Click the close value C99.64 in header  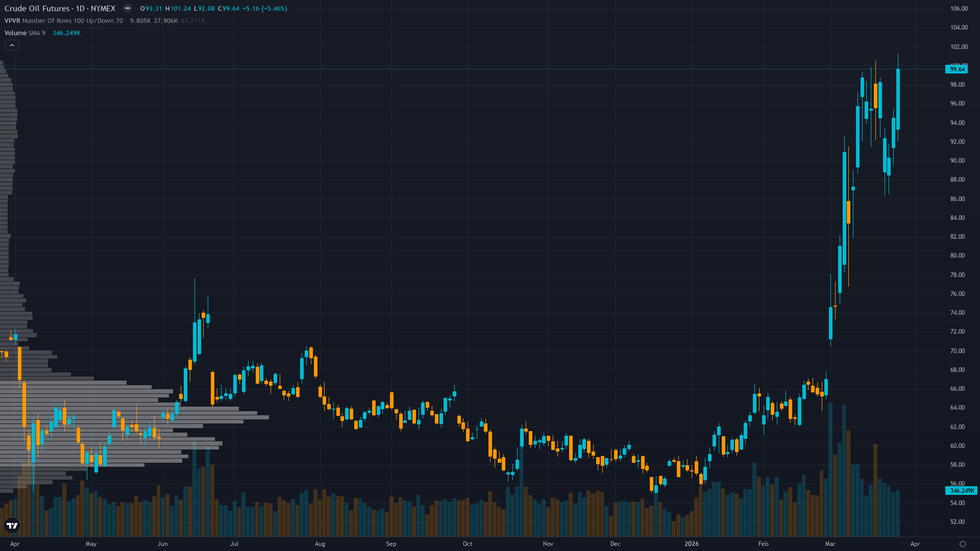click(229, 9)
